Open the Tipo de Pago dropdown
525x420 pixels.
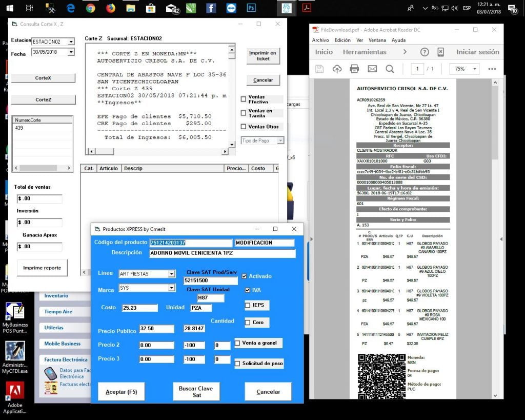point(280,141)
